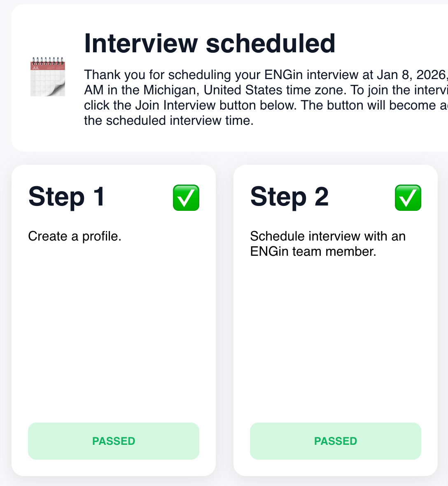
Task: Click the Step 1 green checkmark
Action: 186,198
